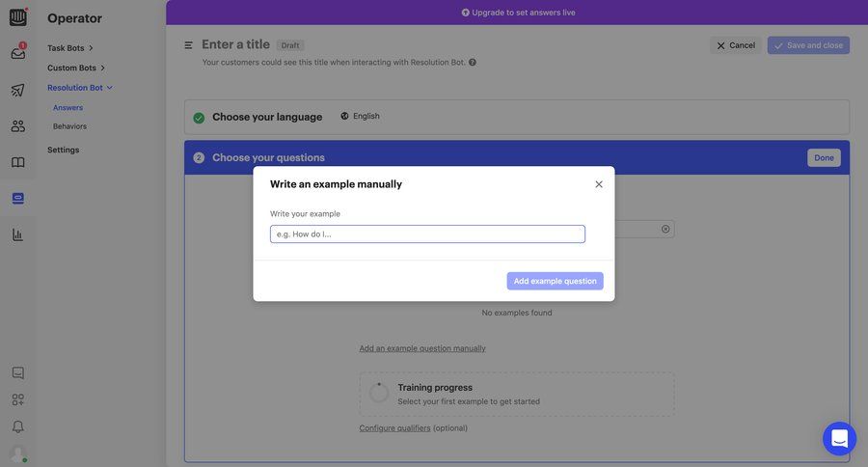Open the user avatar profile icon
868x467 pixels.
(x=18, y=453)
